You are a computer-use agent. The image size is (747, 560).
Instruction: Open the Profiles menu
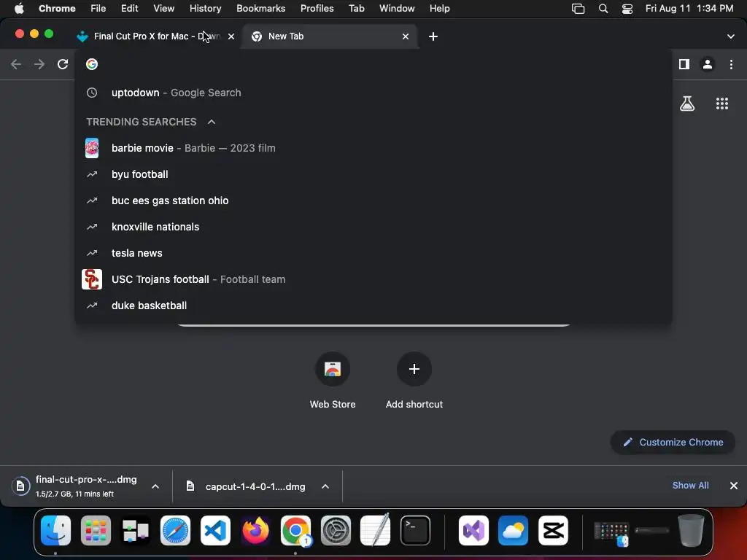[x=317, y=9]
